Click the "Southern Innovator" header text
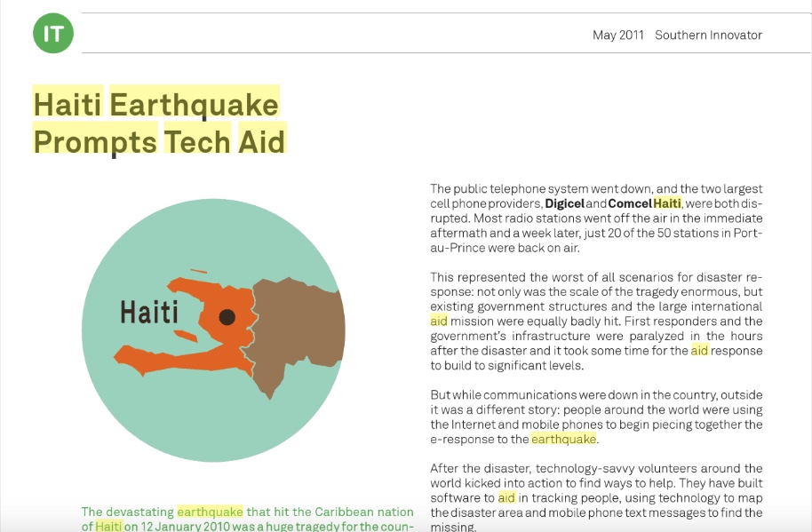This screenshot has width=812, height=532. coord(708,36)
